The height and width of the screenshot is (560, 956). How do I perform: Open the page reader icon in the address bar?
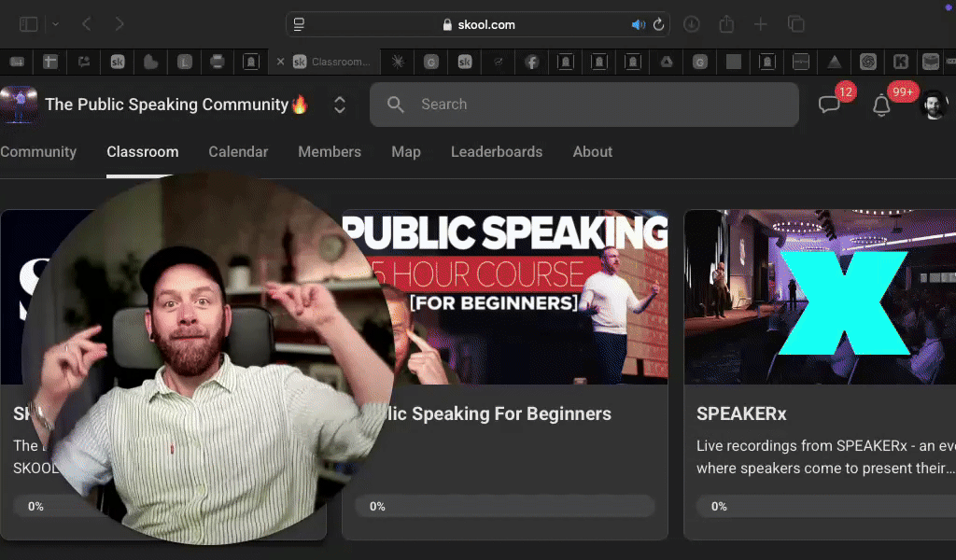299,24
